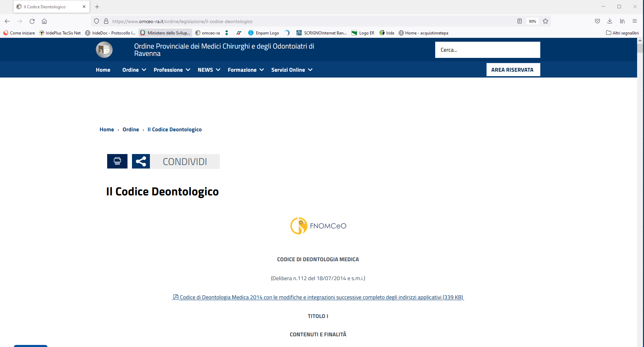Open the Codice di Deontologia Medica PDF link
This screenshot has height=347, width=644.
318,297
